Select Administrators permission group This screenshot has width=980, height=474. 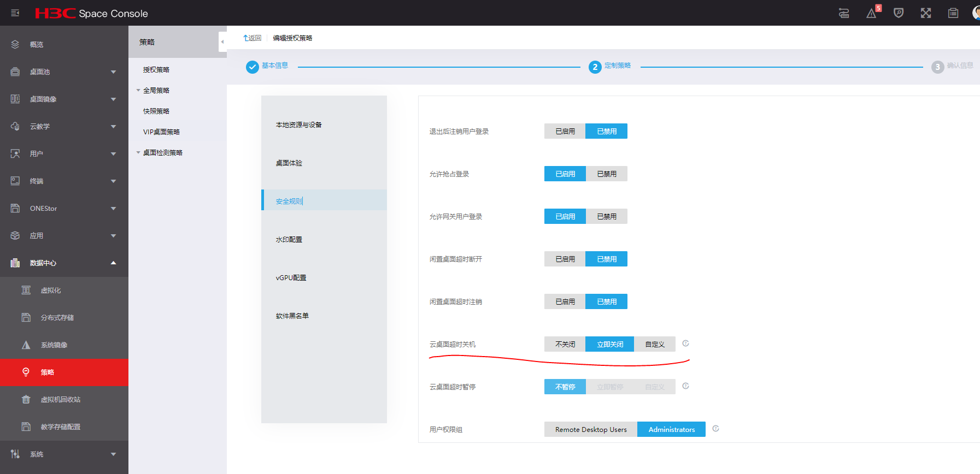point(671,429)
